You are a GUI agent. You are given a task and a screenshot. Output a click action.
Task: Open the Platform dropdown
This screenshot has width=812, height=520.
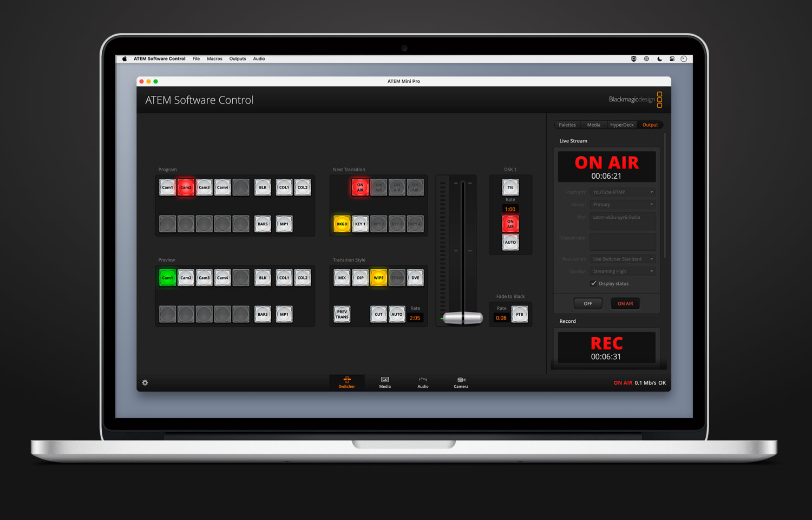click(x=623, y=192)
